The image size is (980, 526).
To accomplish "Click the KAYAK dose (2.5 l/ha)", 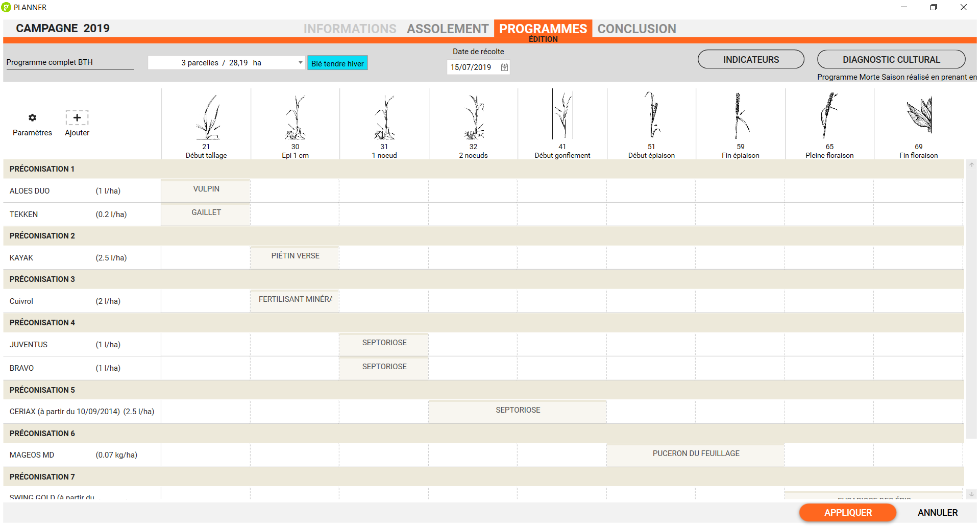I will 111,258.
